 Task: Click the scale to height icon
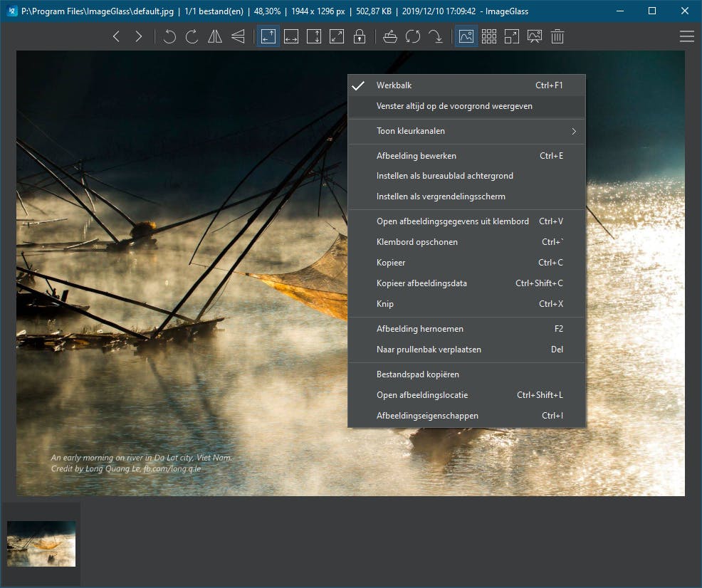click(313, 36)
